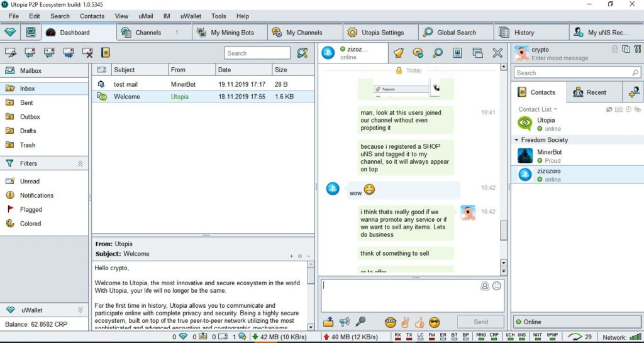644x343 pixels.
Task: Insert the goggles smiley emoji
Action: click(x=390, y=322)
